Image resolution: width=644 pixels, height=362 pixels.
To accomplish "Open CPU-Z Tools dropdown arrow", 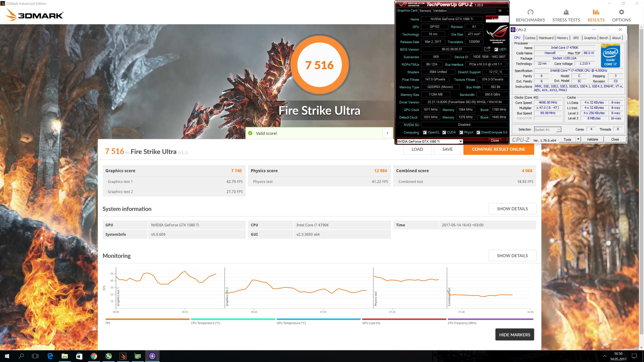I will [578, 139].
